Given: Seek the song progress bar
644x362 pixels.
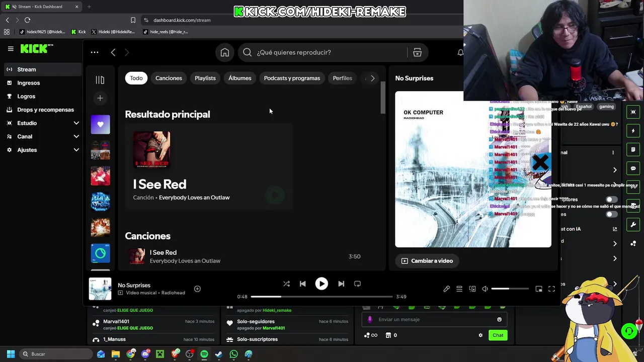Looking at the screenshot, I should [321, 297].
